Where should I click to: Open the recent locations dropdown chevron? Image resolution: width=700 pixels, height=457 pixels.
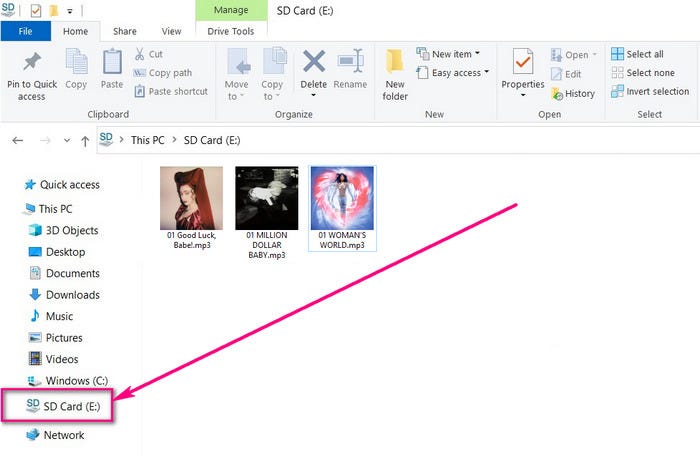point(67,141)
